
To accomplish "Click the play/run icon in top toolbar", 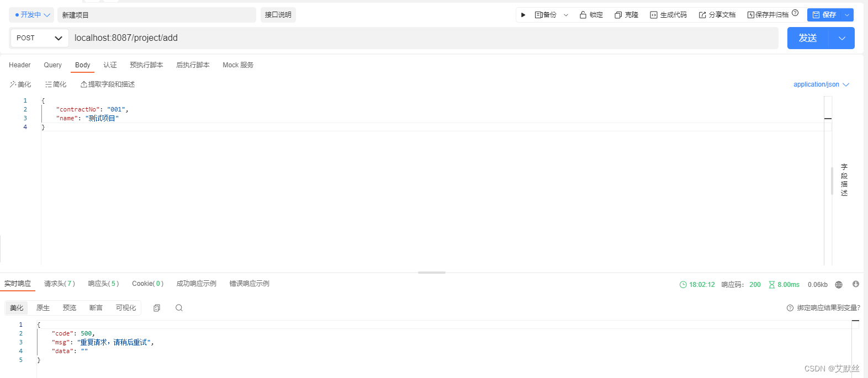I will (x=523, y=15).
